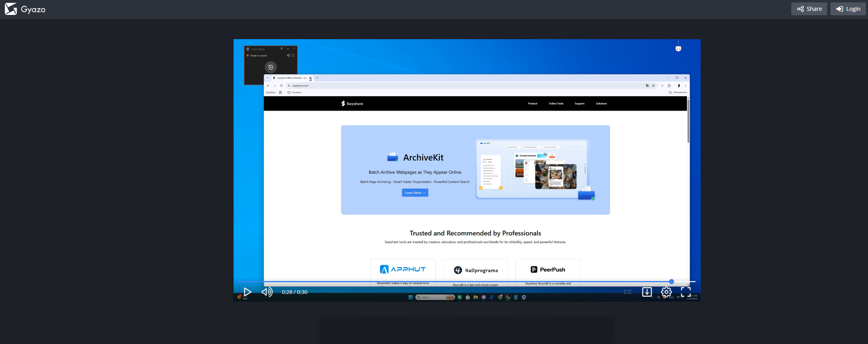The image size is (868, 344).
Task: Click the Login button
Action: tap(848, 9)
